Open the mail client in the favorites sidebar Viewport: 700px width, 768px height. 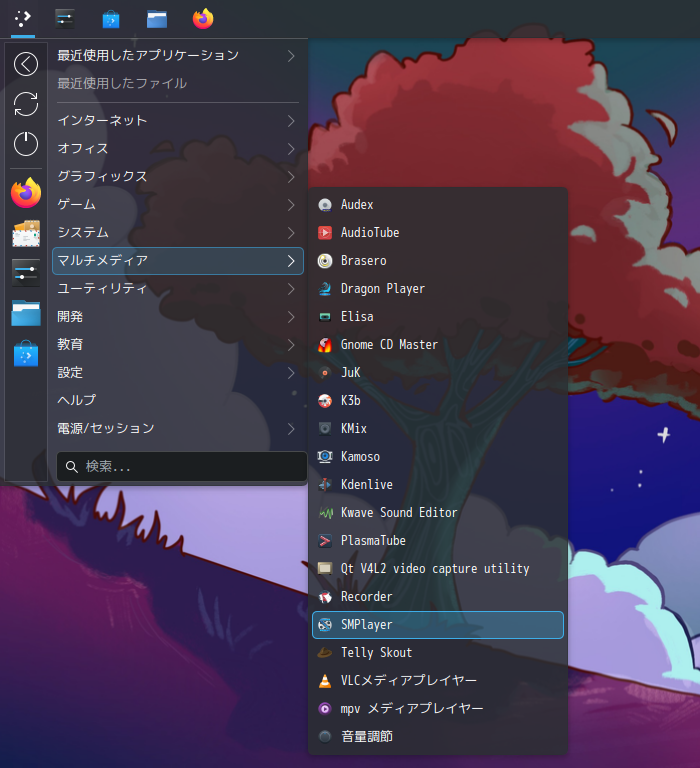[26, 233]
